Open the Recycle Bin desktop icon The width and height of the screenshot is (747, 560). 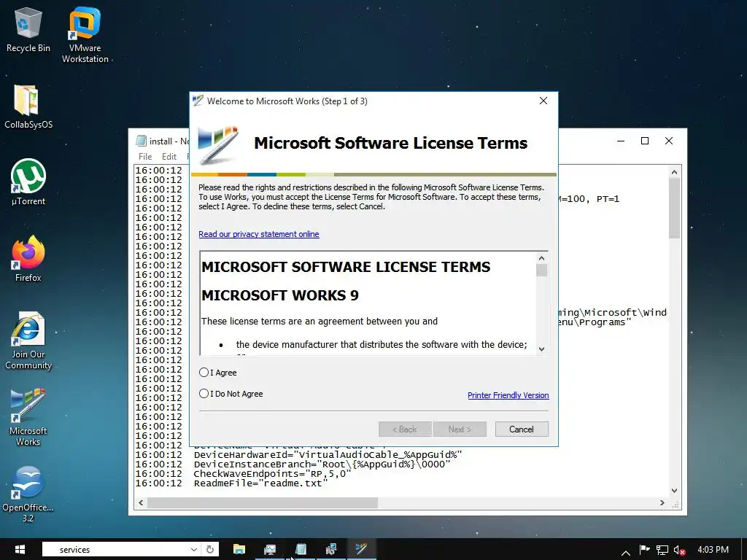[x=28, y=29]
